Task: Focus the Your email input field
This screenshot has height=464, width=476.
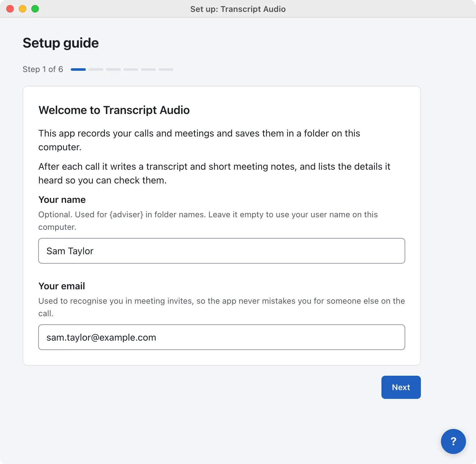Action: pos(222,337)
